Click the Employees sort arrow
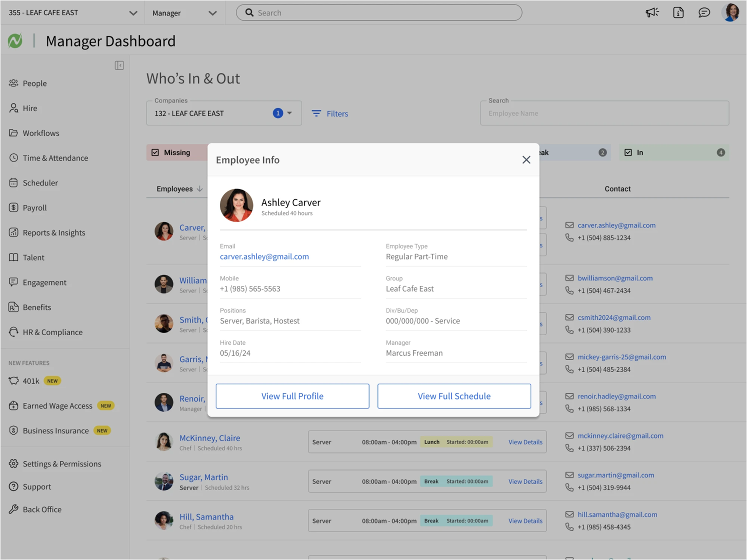 click(199, 189)
